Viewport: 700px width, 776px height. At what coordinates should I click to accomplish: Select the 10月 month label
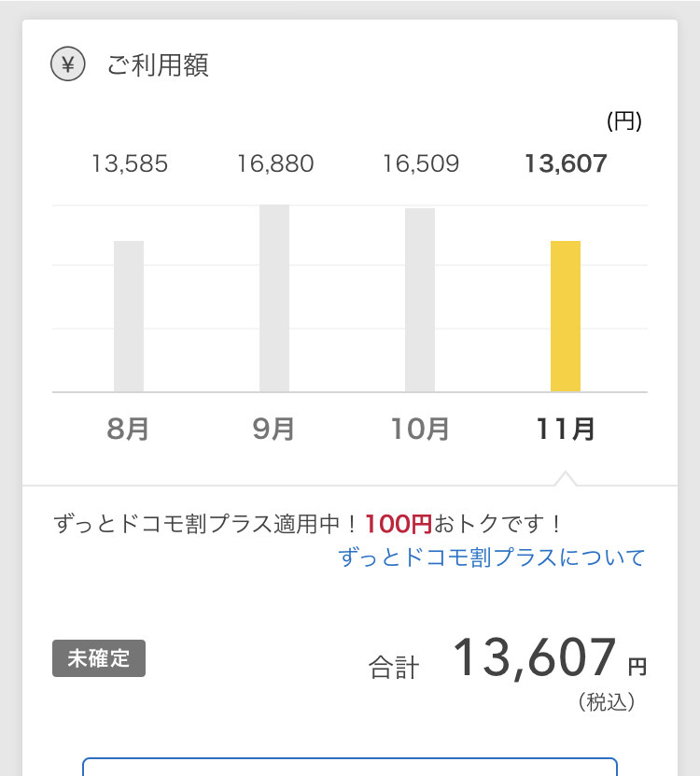click(420, 429)
